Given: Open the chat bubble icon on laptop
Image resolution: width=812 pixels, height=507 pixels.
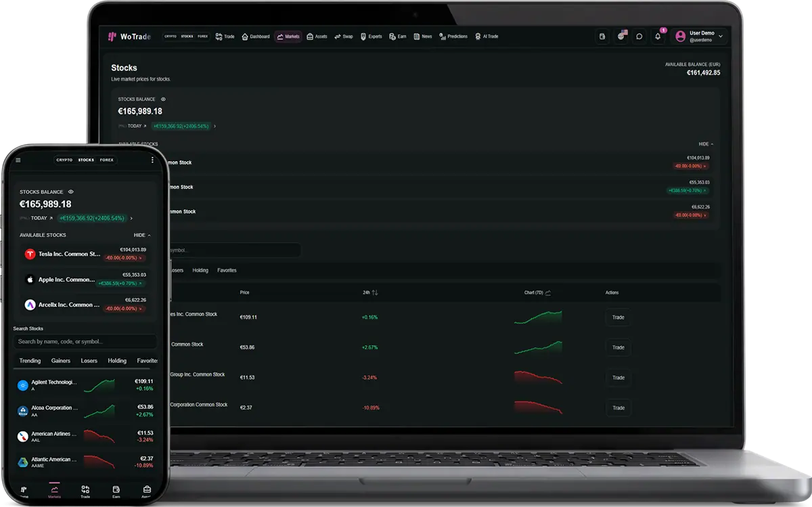Looking at the screenshot, I should 639,37.
